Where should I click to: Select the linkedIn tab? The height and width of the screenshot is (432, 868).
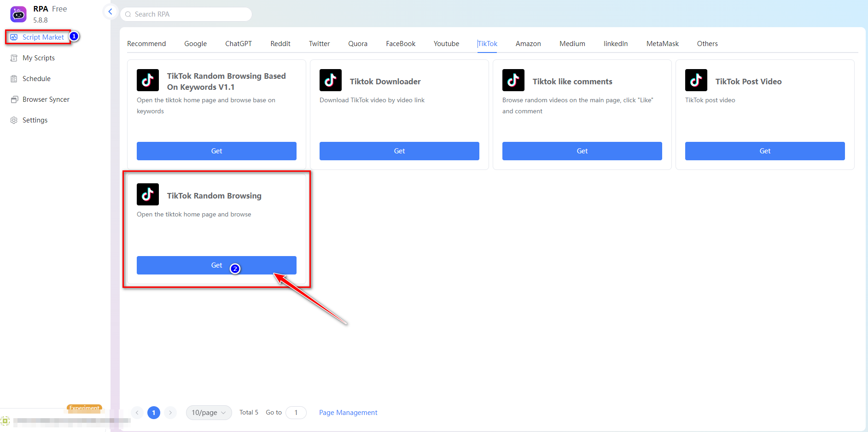tap(616, 44)
